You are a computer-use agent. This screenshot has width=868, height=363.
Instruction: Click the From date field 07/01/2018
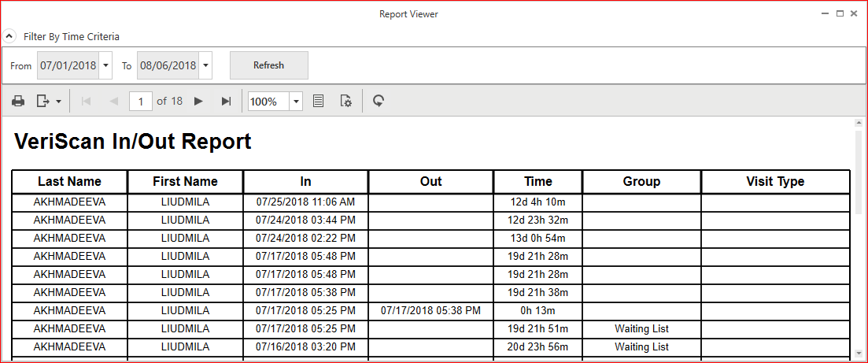68,66
